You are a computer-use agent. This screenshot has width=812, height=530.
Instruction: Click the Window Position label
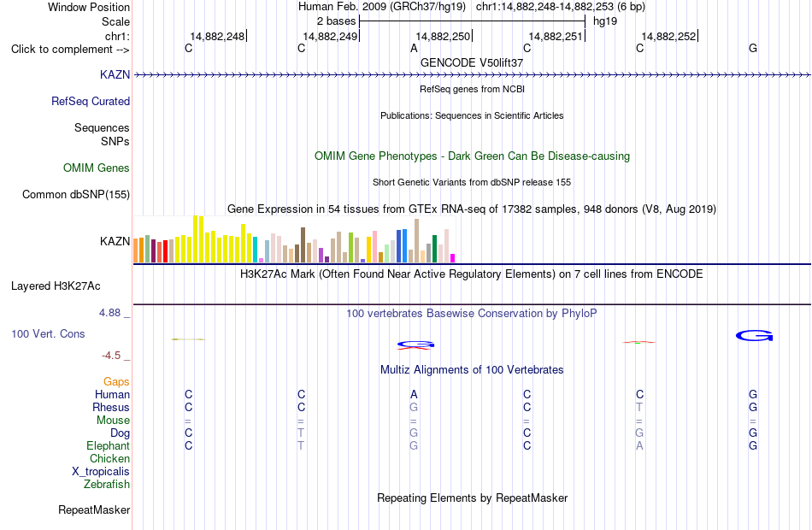coord(89,7)
